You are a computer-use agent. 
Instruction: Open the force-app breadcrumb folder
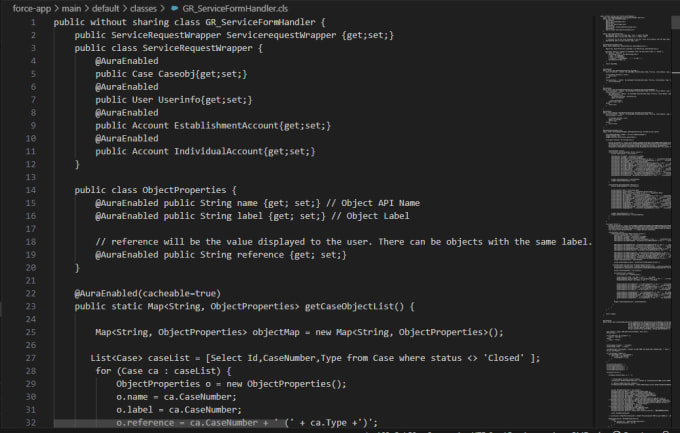32,8
